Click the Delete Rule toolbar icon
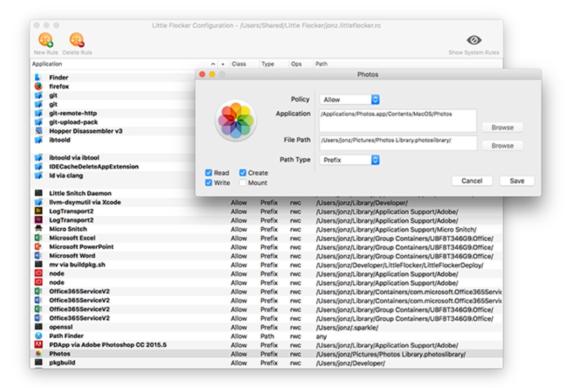580x388 pixels. pyautogui.click(x=77, y=40)
